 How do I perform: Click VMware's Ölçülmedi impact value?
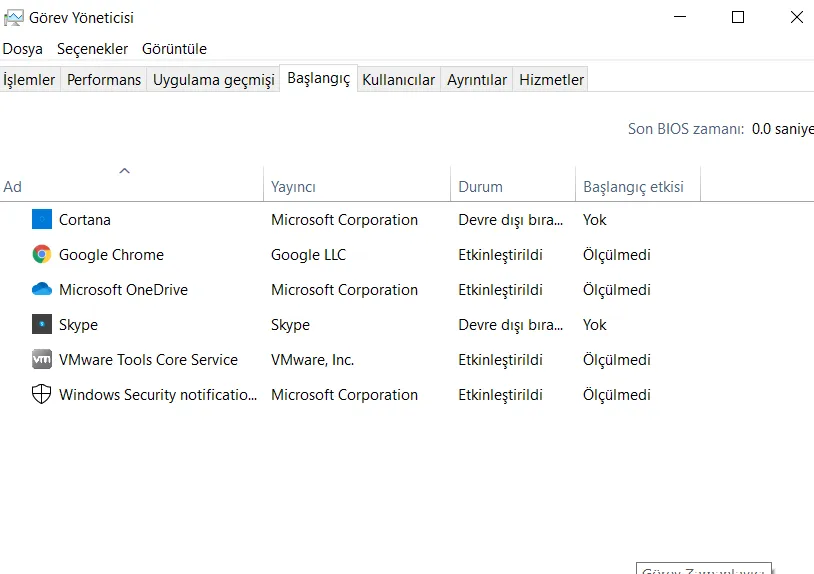coord(616,360)
